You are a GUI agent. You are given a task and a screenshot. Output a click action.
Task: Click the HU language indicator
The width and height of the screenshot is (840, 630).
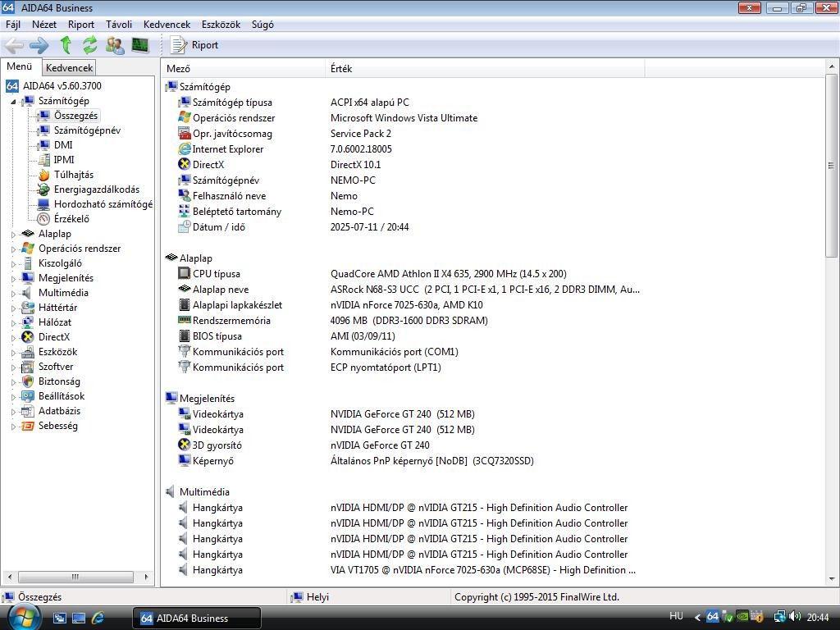click(x=676, y=616)
